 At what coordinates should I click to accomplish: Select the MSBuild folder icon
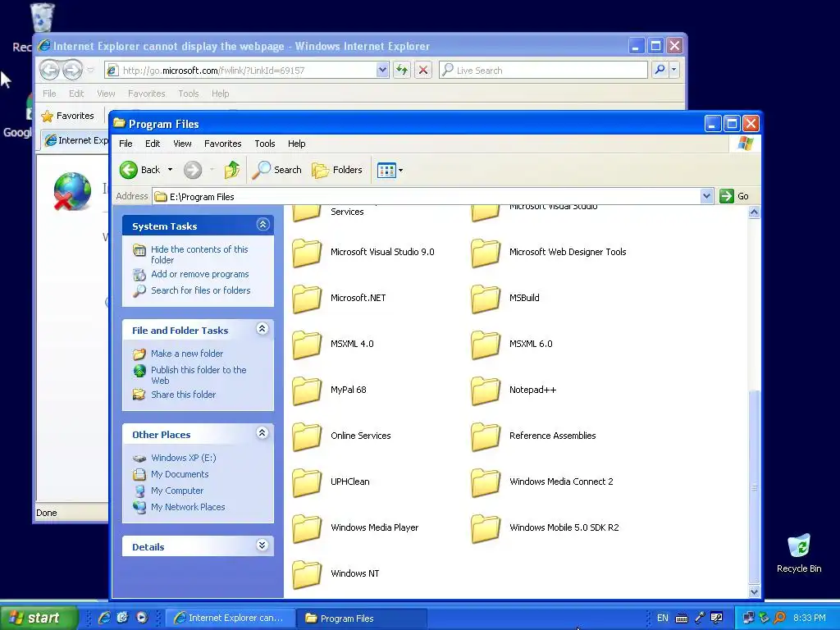coord(486,299)
